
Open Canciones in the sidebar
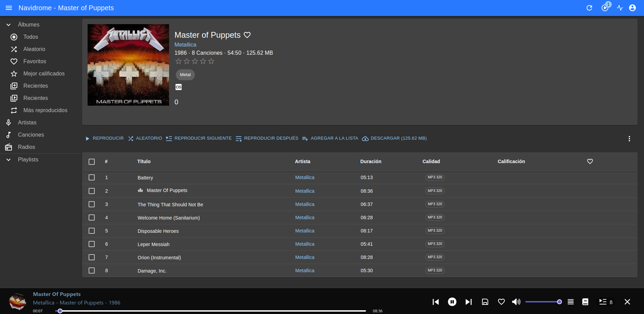tap(31, 135)
